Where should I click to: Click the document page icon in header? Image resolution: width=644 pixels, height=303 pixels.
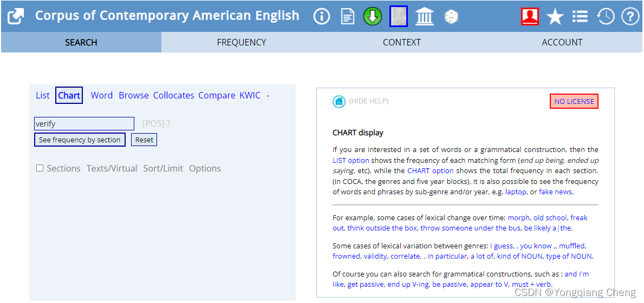coord(348,17)
